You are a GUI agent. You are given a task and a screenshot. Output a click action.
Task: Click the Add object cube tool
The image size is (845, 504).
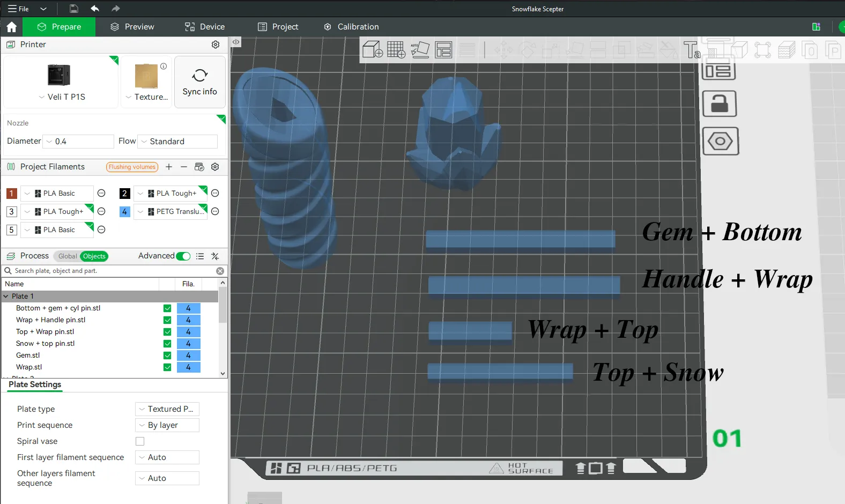click(x=372, y=50)
